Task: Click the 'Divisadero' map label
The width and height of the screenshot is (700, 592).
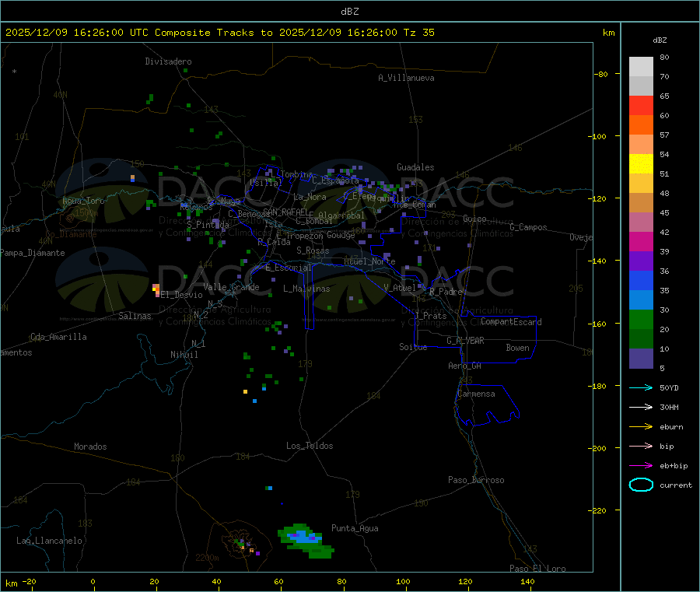Action: pos(168,61)
